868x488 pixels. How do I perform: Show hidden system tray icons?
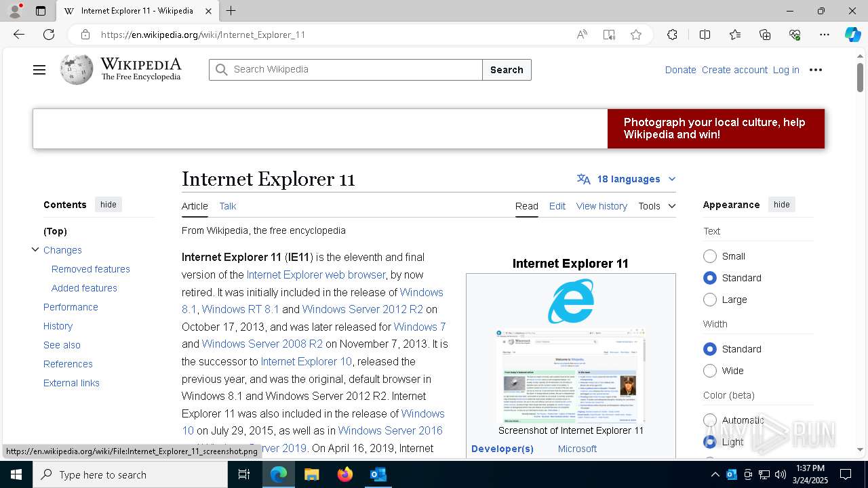coord(715,474)
